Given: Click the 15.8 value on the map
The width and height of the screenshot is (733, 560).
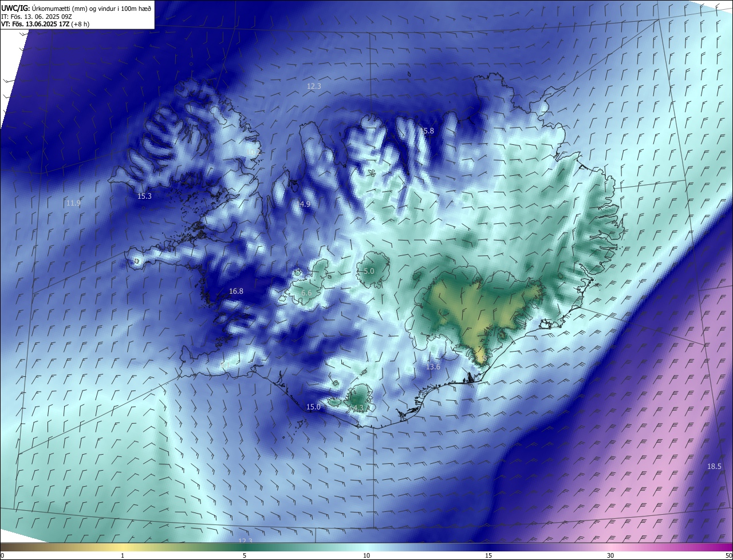Looking at the screenshot, I should tap(427, 131).
